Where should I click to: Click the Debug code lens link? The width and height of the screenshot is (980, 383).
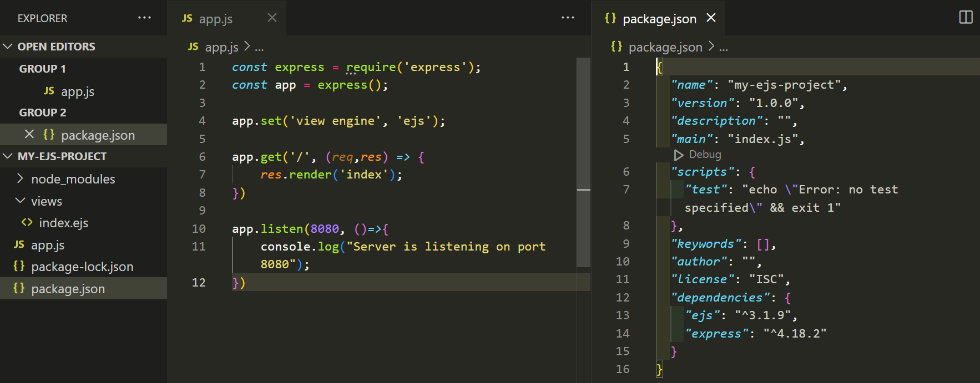pos(705,155)
